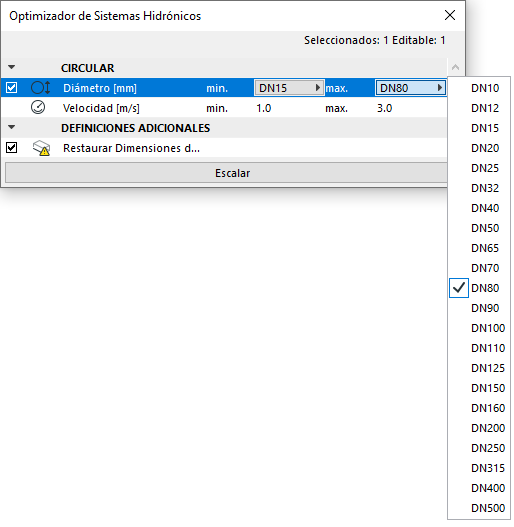Select DN10 from the diameter list
Viewport: 514px width, 527px height.
tap(479, 88)
